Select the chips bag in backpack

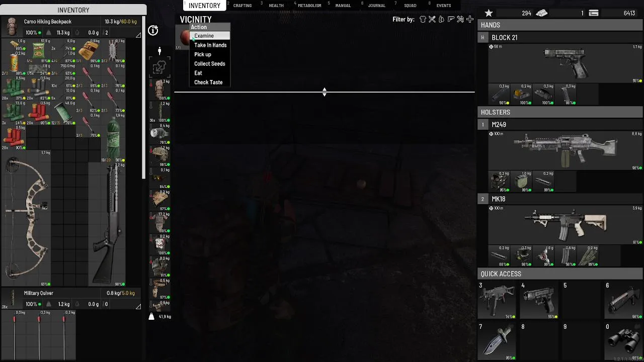point(38,50)
